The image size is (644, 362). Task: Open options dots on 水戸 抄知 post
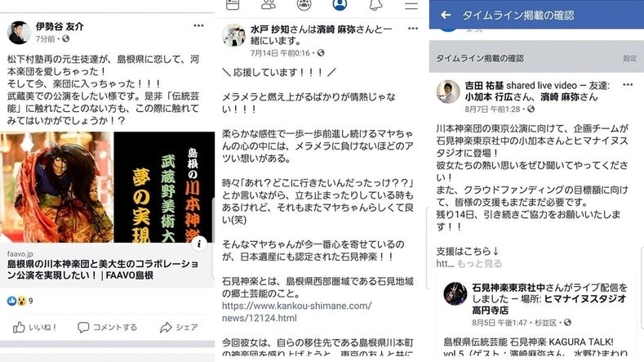413,29
